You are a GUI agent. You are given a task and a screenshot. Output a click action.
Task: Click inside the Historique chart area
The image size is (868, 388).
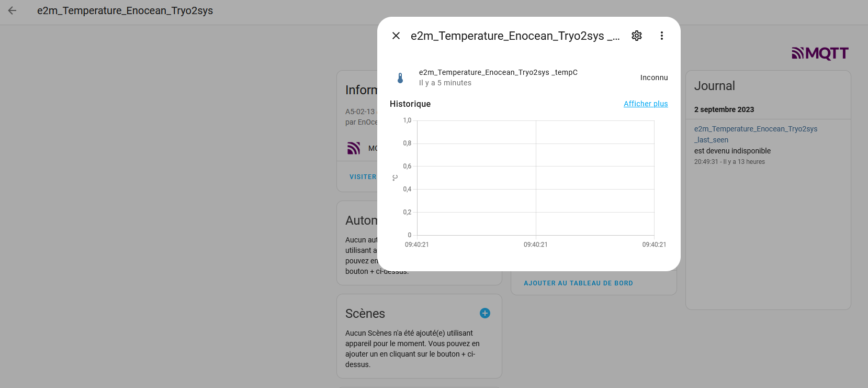[535, 178]
